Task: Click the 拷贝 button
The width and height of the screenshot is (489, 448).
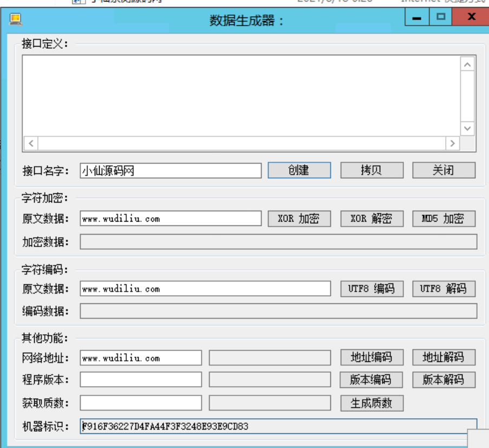Action: coord(371,170)
